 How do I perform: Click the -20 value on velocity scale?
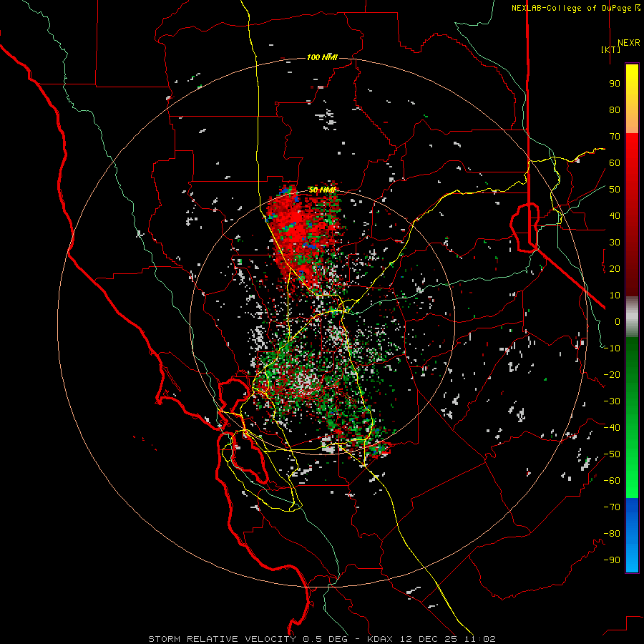[x=612, y=375]
